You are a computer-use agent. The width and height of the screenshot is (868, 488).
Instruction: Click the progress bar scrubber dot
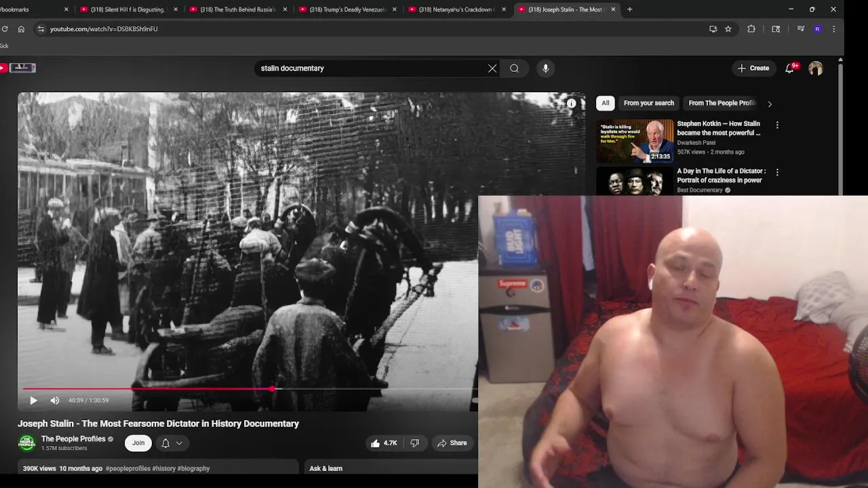point(272,389)
